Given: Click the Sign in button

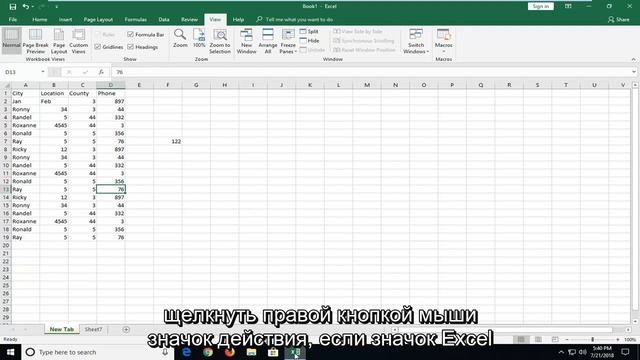Looking at the screenshot, I should click(540, 6).
